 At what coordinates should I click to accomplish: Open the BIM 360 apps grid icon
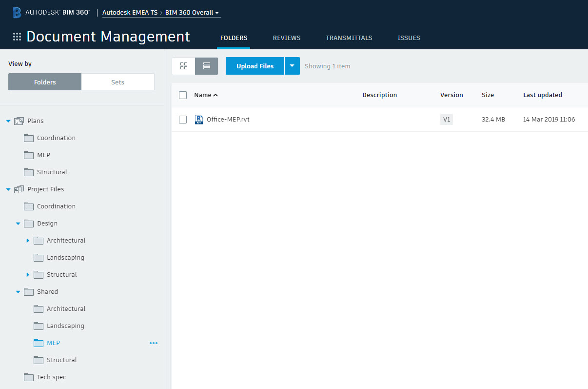tap(17, 37)
